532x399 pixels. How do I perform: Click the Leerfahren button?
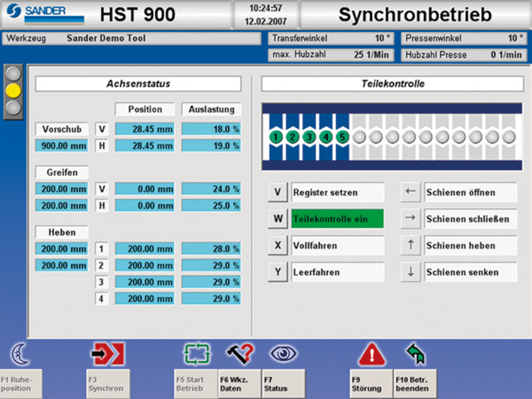[x=337, y=272]
